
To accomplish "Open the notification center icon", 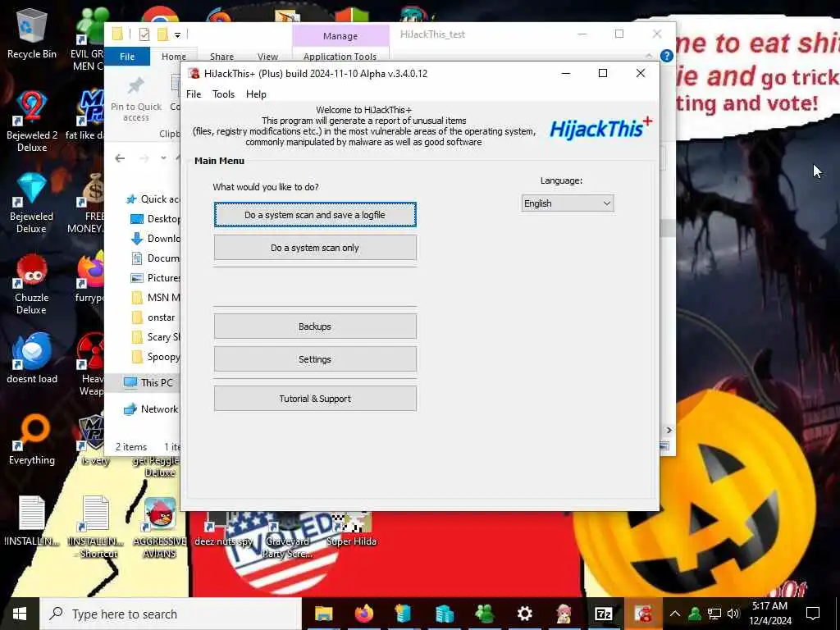I will [x=813, y=614].
